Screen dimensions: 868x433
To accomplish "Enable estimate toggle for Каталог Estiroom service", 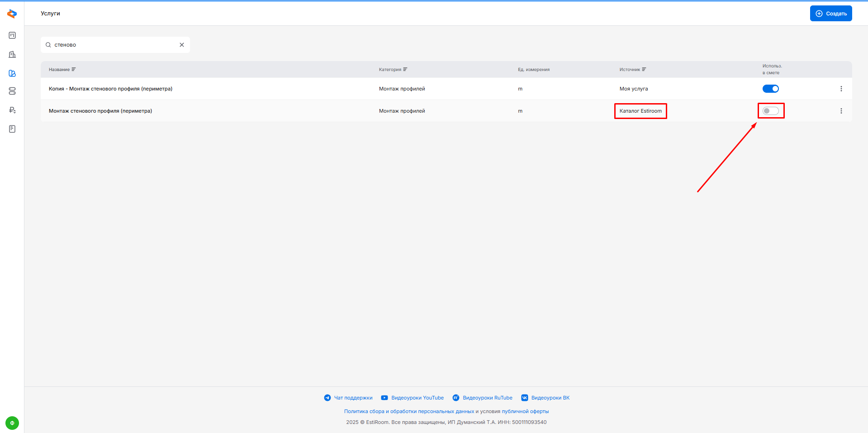I will pyautogui.click(x=770, y=111).
